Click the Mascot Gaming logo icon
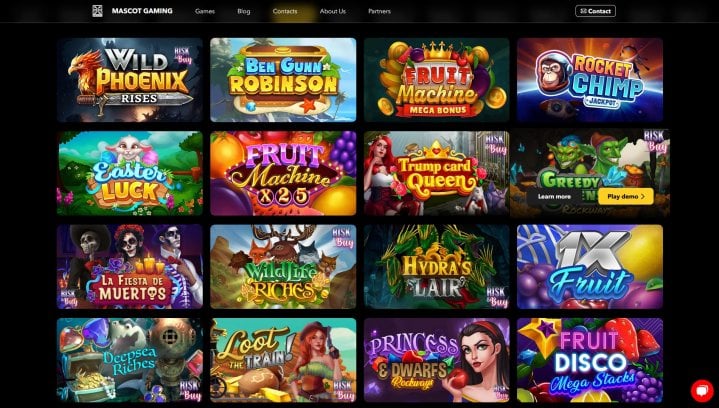719x408 pixels. tap(97, 11)
